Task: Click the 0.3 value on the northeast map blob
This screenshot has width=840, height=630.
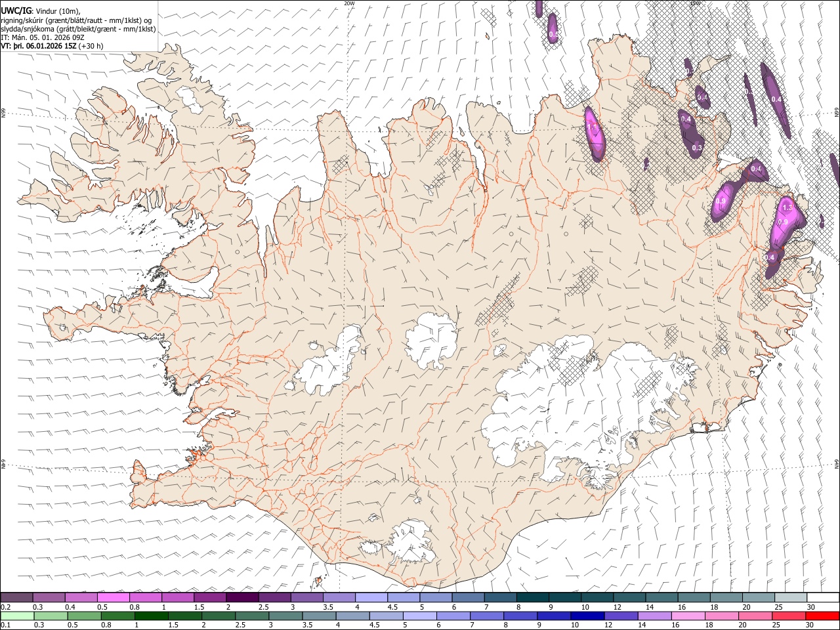Action: click(x=697, y=148)
